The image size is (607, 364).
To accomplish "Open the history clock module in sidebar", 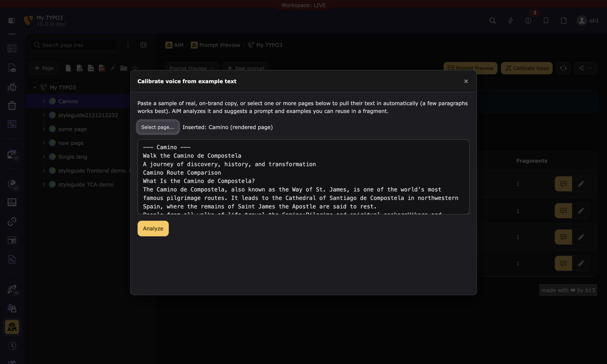I will (x=12, y=346).
